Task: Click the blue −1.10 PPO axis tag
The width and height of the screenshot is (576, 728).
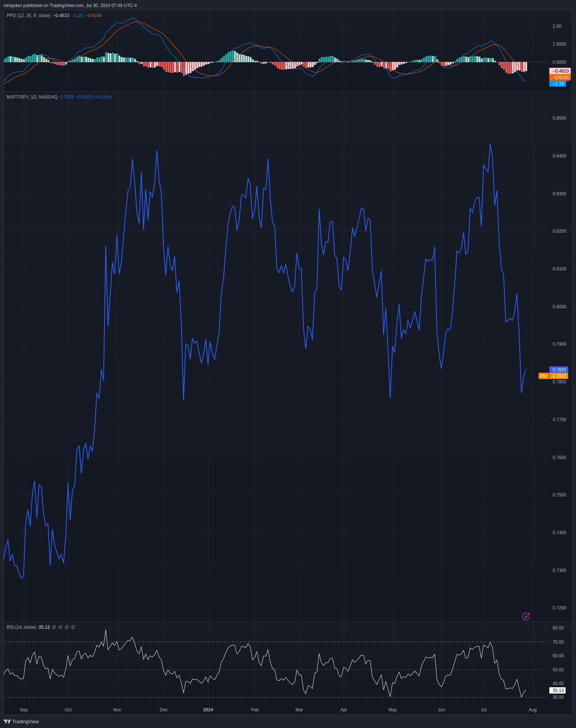Action: (558, 84)
